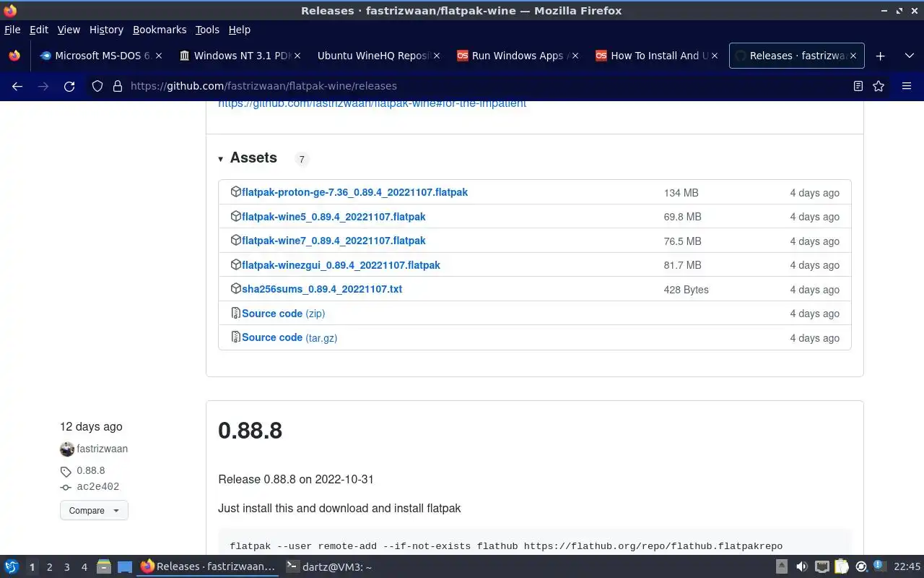Open the 0.88.8 release heading
924x578 pixels.
(250, 431)
